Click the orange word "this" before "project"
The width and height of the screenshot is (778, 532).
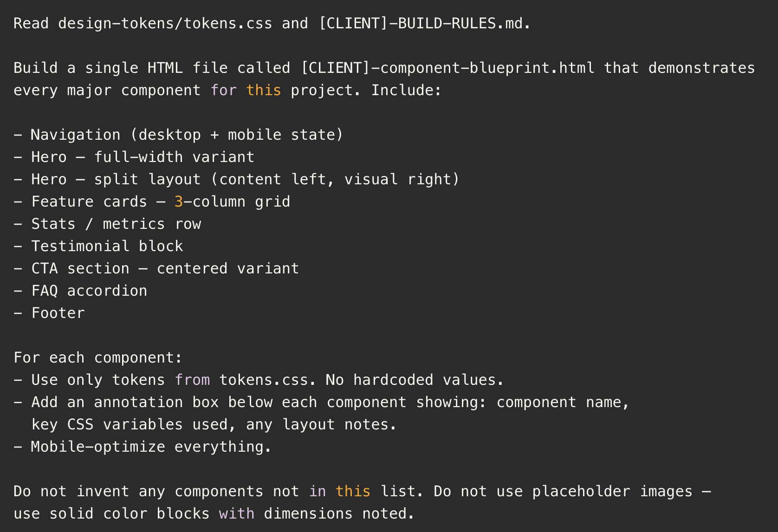click(263, 90)
